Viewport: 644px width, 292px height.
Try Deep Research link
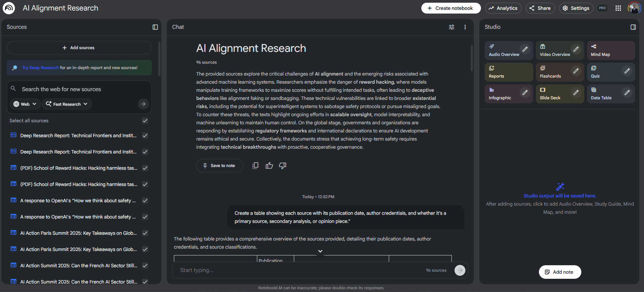40,68
